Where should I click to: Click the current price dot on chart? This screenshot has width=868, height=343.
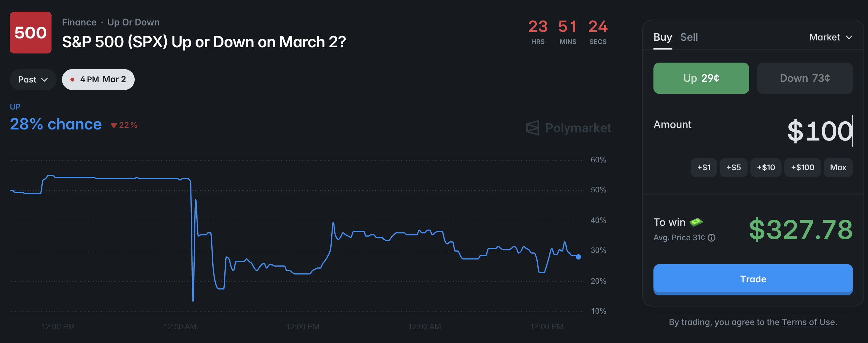coord(578,257)
